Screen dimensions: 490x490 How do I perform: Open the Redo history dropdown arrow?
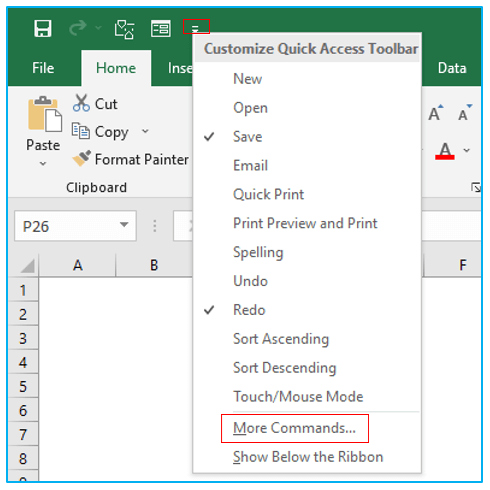click(98, 28)
